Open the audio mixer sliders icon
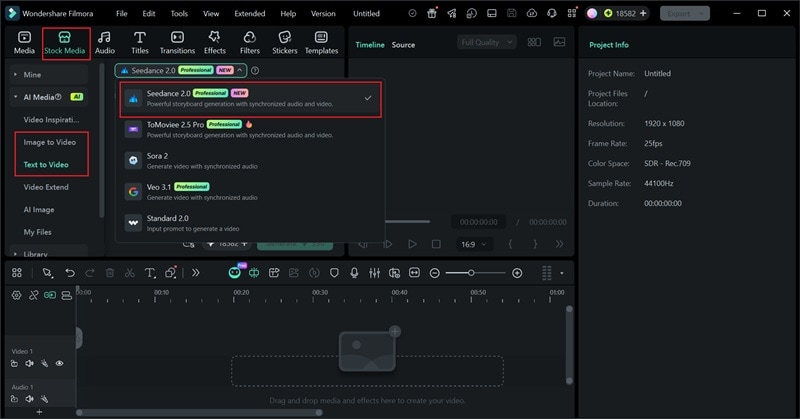800x419 pixels. tap(374, 273)
